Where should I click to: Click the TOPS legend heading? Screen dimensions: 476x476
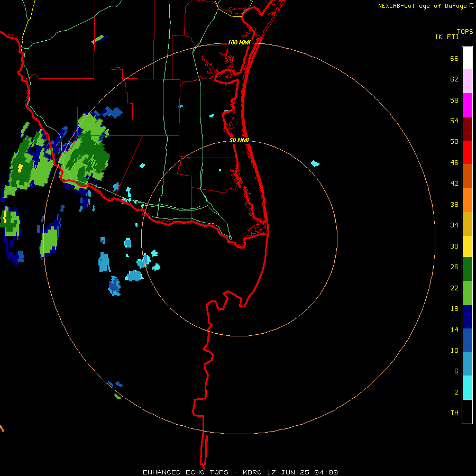pos(465,31)
